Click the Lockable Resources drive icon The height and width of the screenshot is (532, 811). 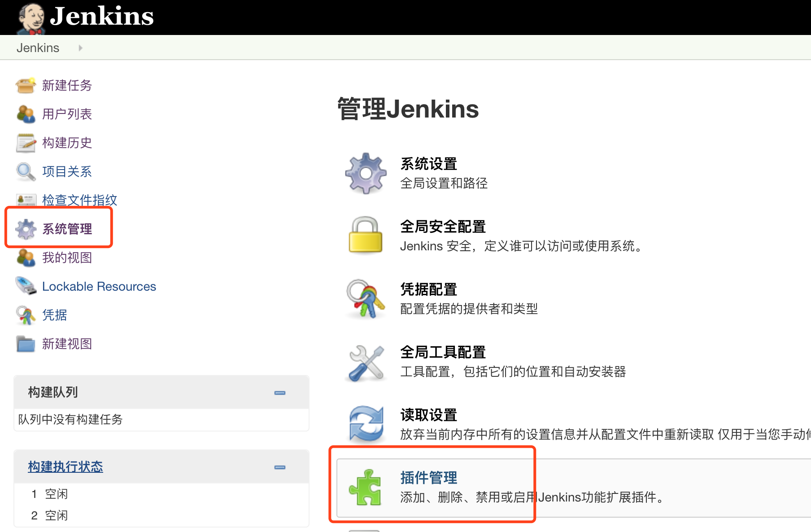pyautogui.click(x=26, y=286)
